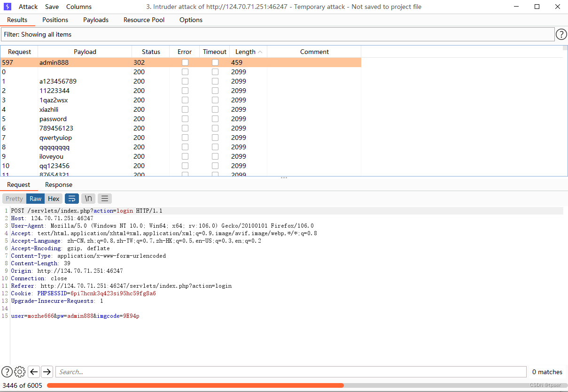Switch to Raw view
This screenshot has width=568, height=392.
point(36,199)
